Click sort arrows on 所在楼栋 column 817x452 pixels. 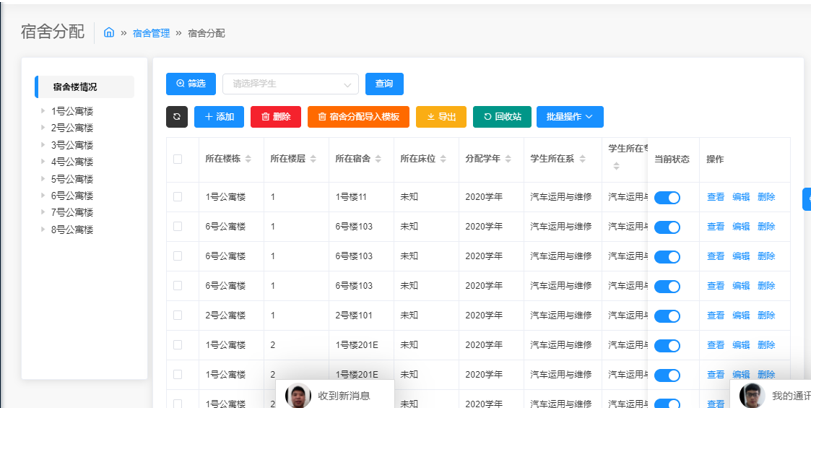coord(250,159)
